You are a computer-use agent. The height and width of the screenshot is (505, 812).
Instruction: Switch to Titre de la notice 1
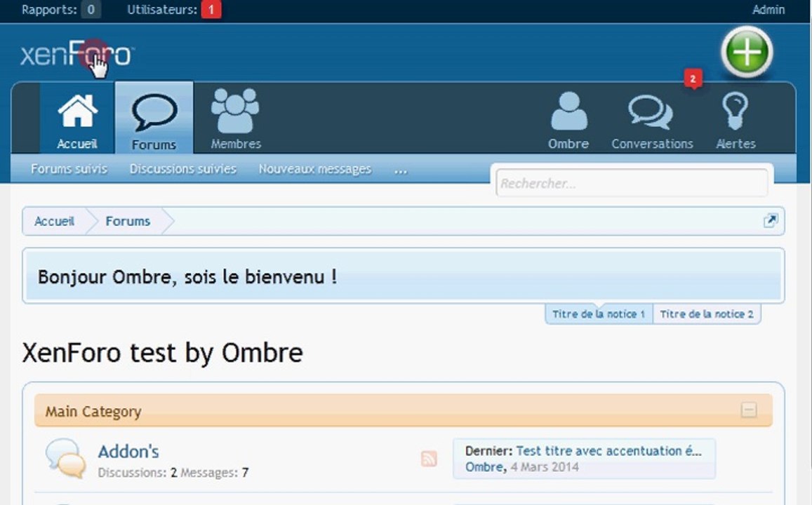599,314
